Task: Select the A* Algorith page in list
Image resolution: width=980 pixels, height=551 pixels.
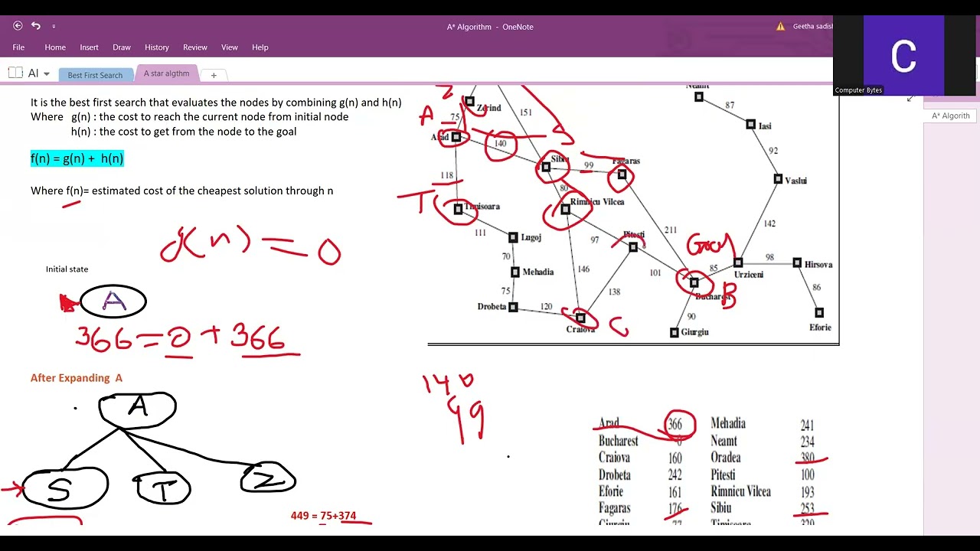Action: 951,116
